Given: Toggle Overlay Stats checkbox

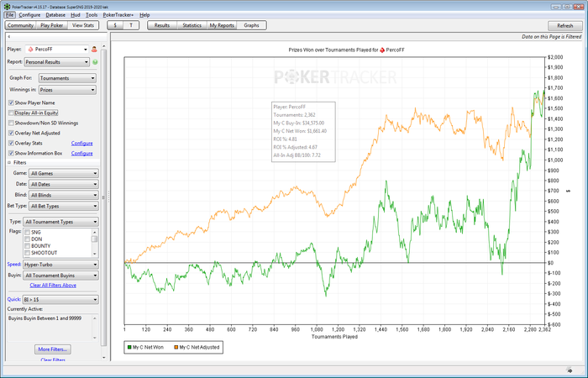Looking at the screenshot, I should tap(11, 144).
